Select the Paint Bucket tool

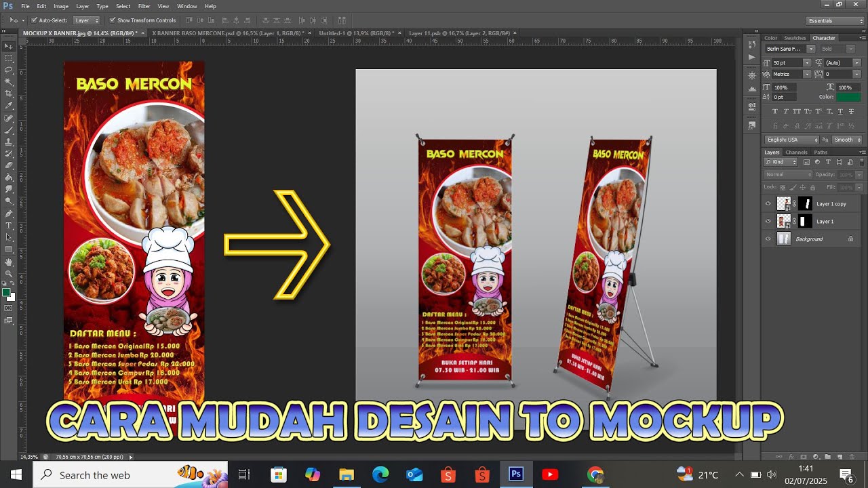point(9,177)
